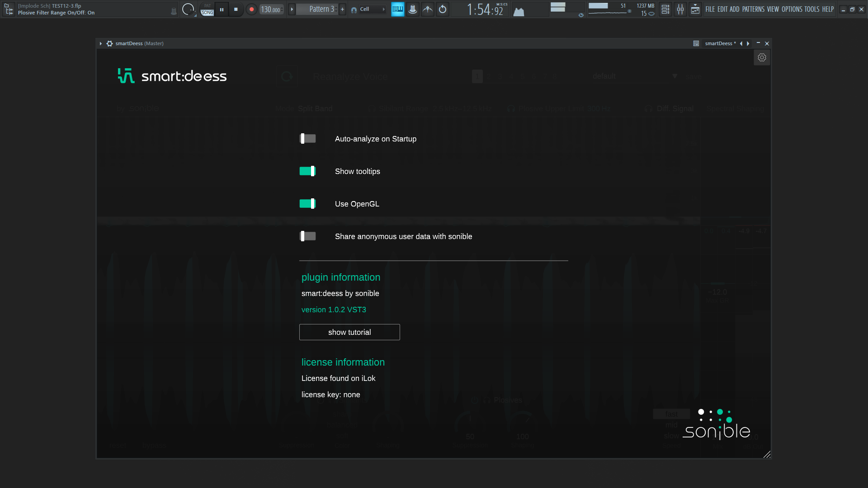Add a new pattern with the plus button
This screenshot has height=488, width=868.
tap(342, 9)
